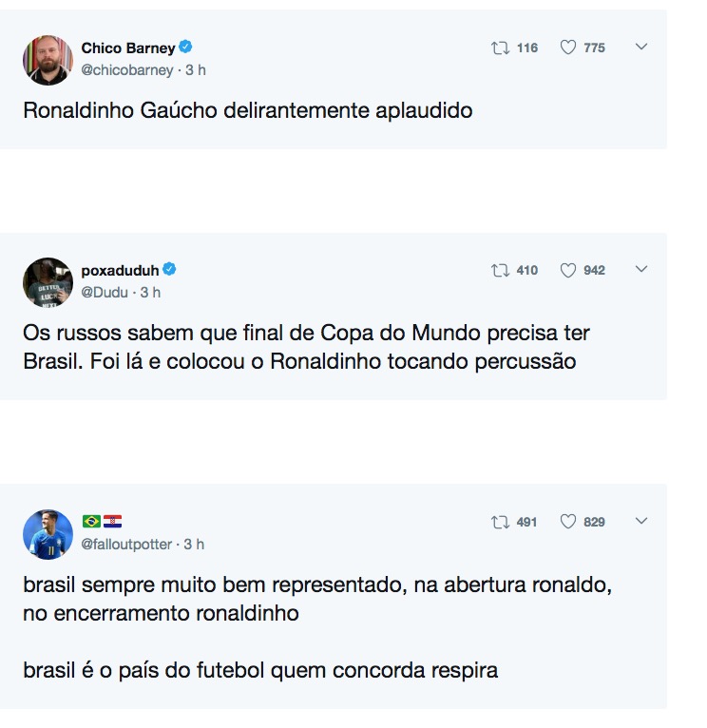
Task: Expand options on Chico Barney's tweet
Action: click(641, 47)
